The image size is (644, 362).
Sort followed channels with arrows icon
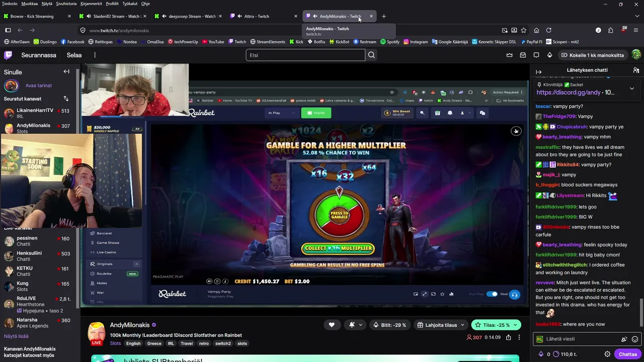pos(66,99)
